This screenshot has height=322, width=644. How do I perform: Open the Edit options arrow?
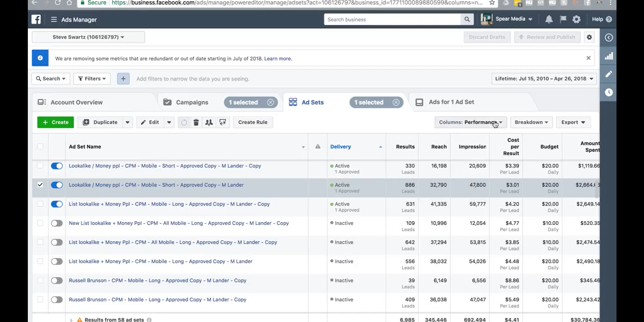pyautogui.click(x=169, y=122)
